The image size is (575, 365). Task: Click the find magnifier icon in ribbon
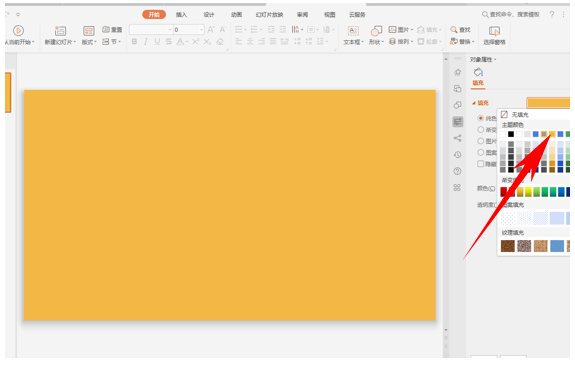click(x=454, y=30)
